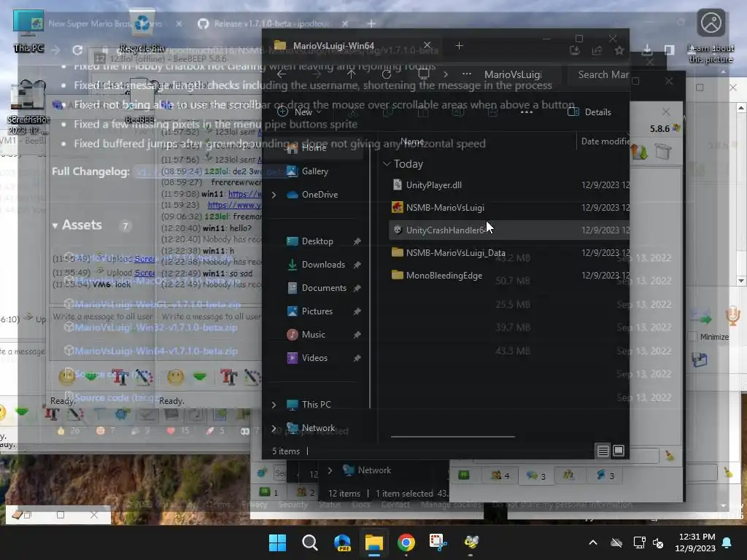The height and width of the screenshot is (560, 747).
Task: Open the Windows Start menu
Action: coord(277,542)
